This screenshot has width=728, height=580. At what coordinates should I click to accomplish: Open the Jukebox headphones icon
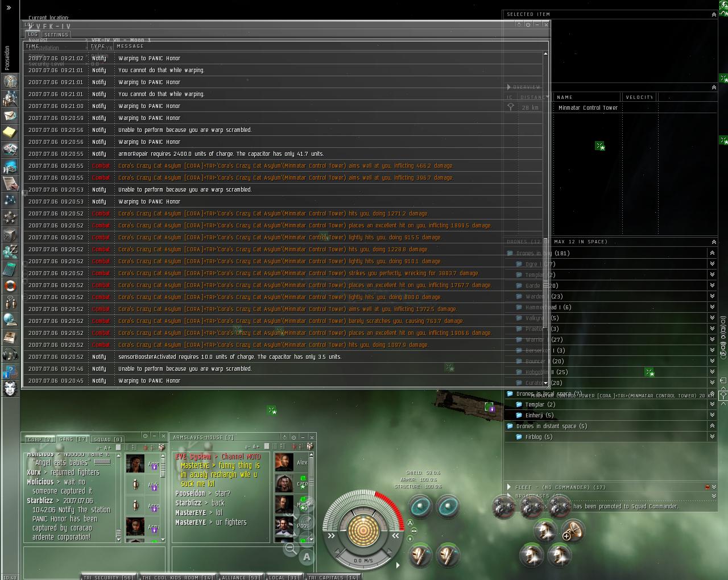click(10, 355)
